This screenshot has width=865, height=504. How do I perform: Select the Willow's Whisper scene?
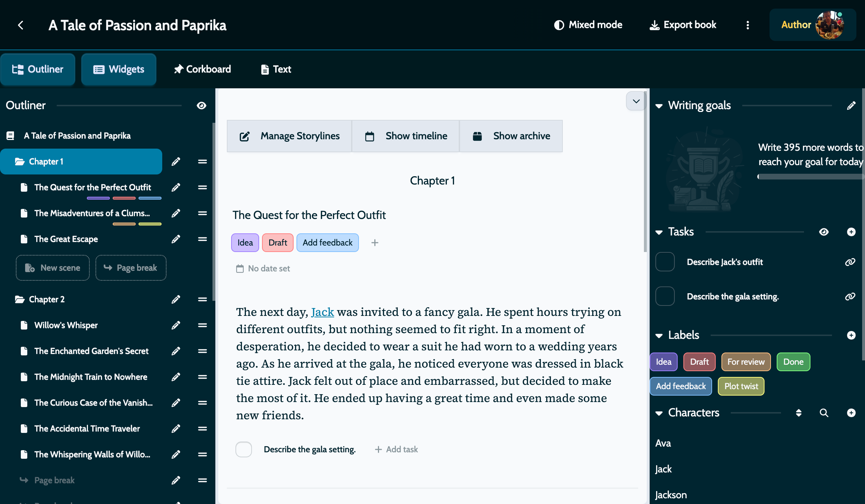point(66,325)
